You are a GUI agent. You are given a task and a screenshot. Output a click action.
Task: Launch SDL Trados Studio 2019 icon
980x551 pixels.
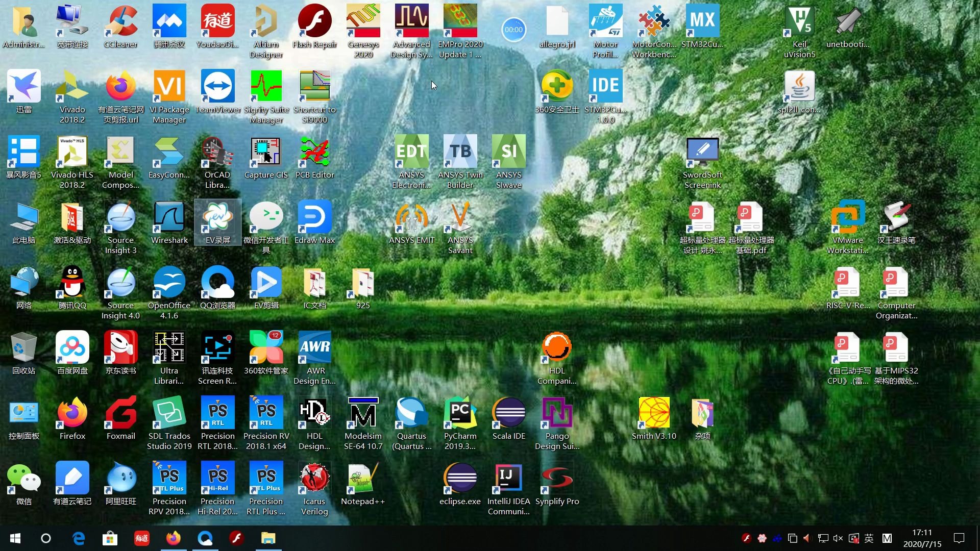(x=169, y=423)
